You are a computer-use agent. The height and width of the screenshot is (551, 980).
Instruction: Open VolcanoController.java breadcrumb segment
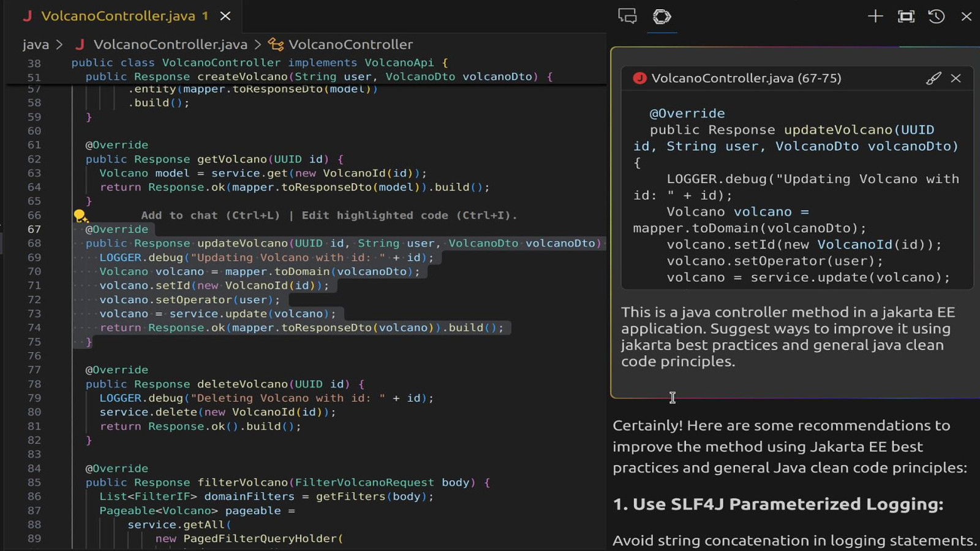[170, 45]
